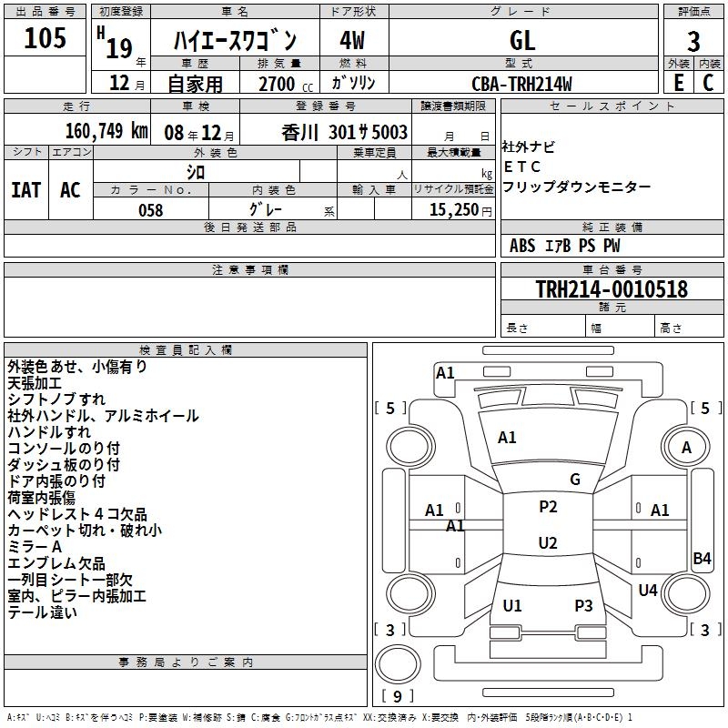Click the 事務局よりご案内 section header
Screen dimensions: 728x728
[x=186, y=662]
